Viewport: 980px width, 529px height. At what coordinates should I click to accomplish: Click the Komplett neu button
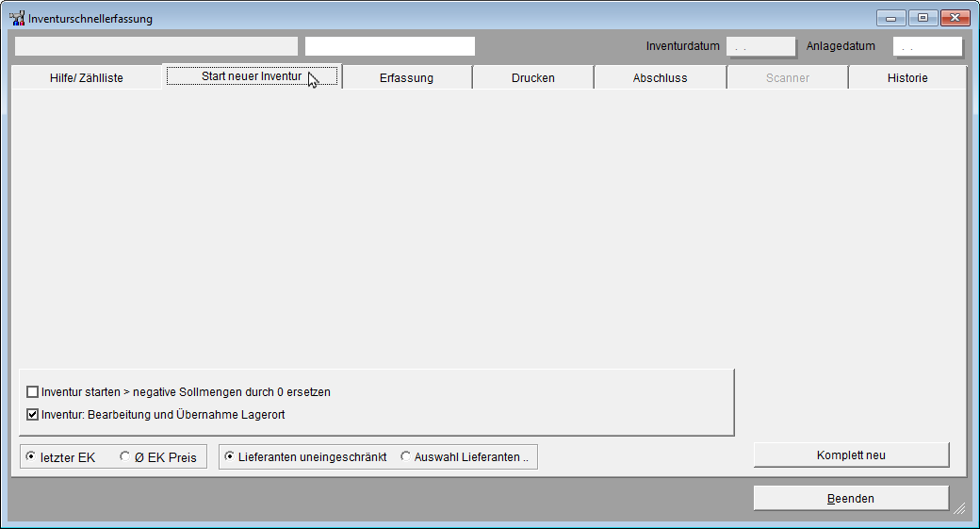(x=851, y=455)
